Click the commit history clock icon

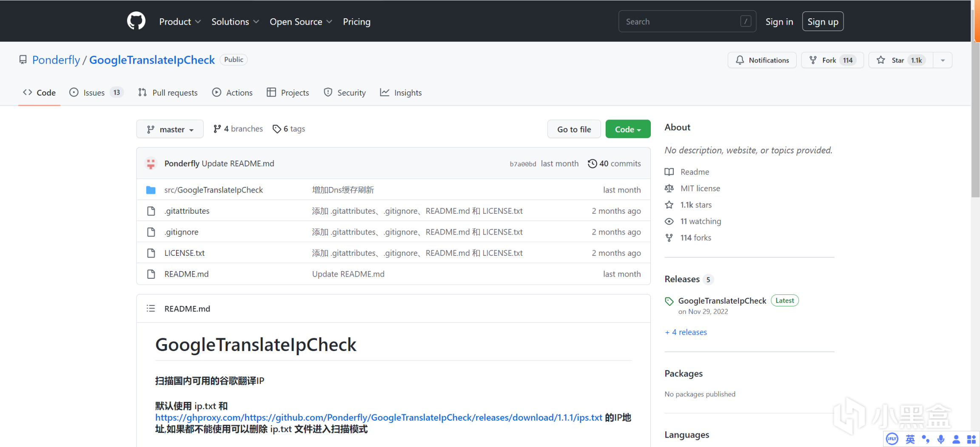coord(592,164)
